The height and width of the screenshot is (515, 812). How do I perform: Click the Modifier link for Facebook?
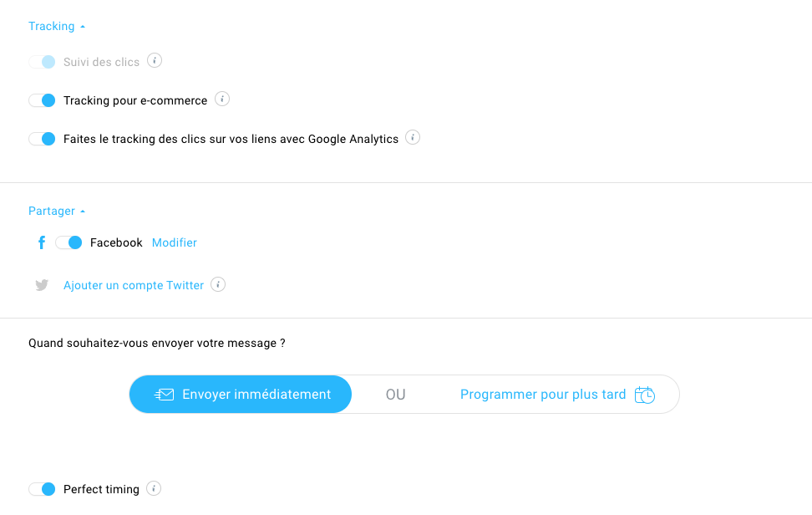coord(175,242)
